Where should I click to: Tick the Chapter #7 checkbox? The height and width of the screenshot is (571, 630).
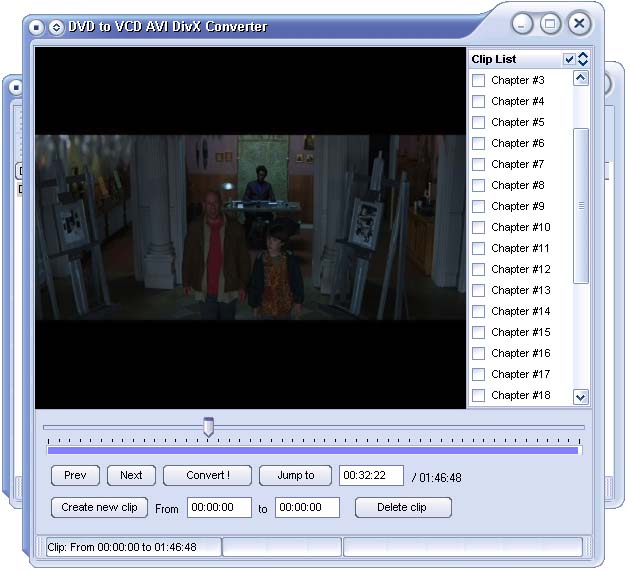(478, 164)
